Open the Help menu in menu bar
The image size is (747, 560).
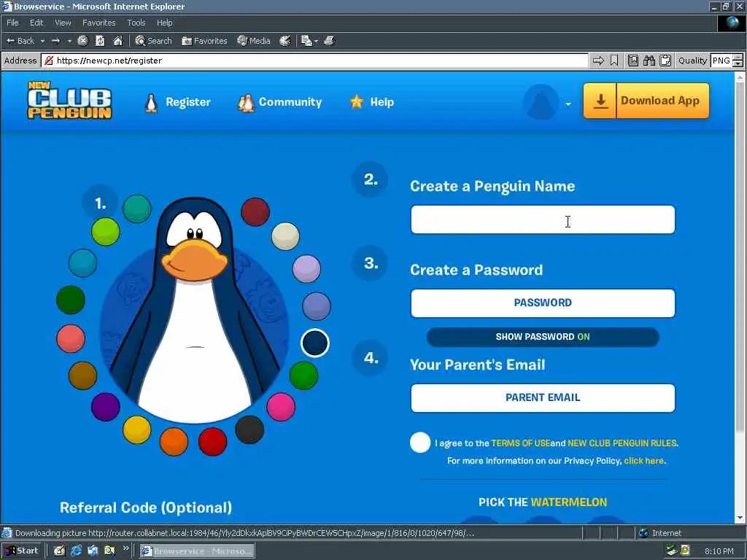tap(164, 23)
